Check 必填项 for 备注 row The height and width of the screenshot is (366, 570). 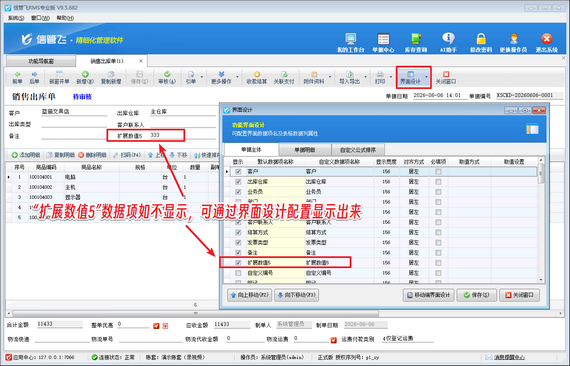tap(438, 253)
